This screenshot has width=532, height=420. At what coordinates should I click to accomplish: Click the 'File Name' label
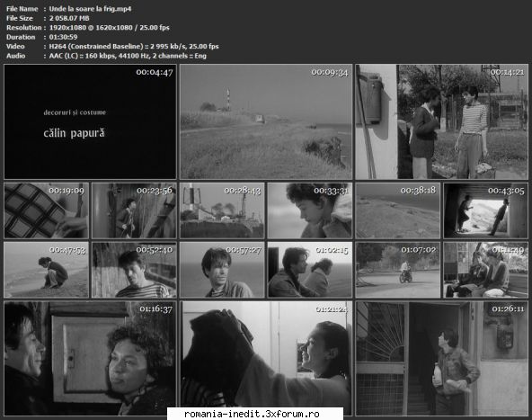point(22,9)
